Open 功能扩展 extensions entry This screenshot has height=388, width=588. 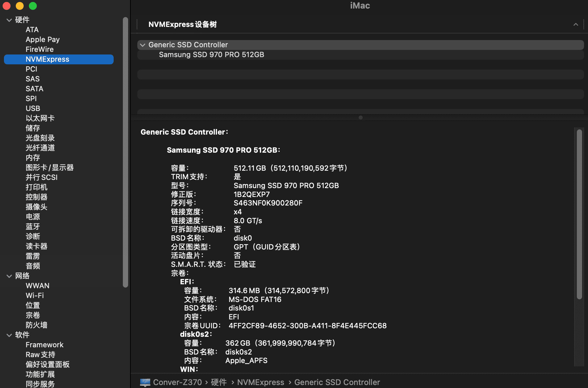pyautogui.click(x=40, y=375)
